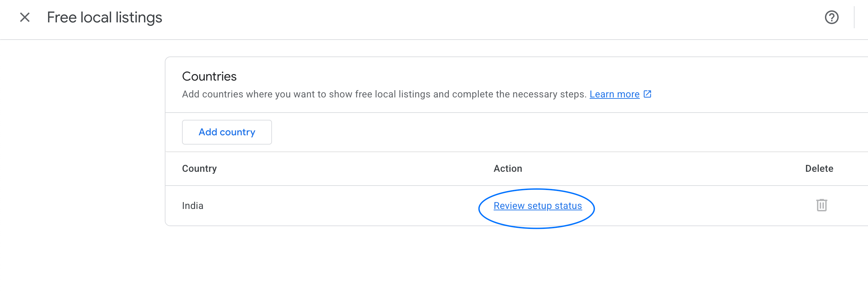
Task: Select the India country name cell
Action: (193, 206)
